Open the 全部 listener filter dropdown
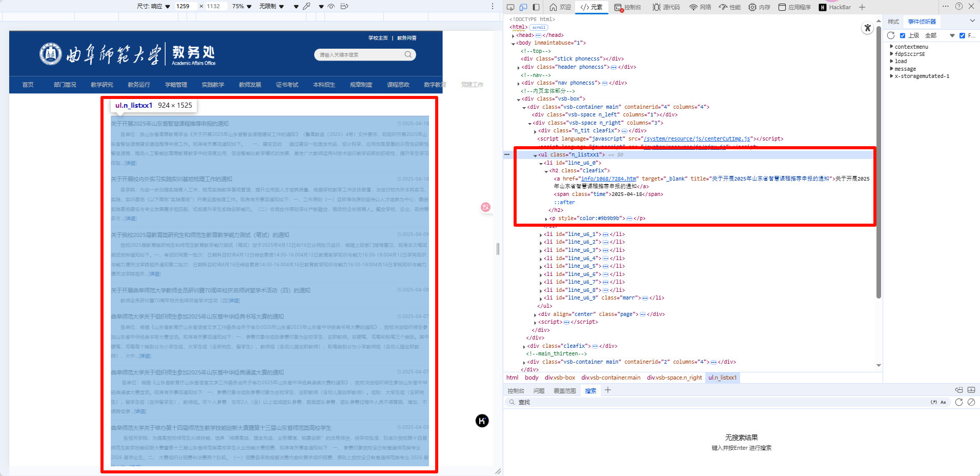 pos(940,35)
